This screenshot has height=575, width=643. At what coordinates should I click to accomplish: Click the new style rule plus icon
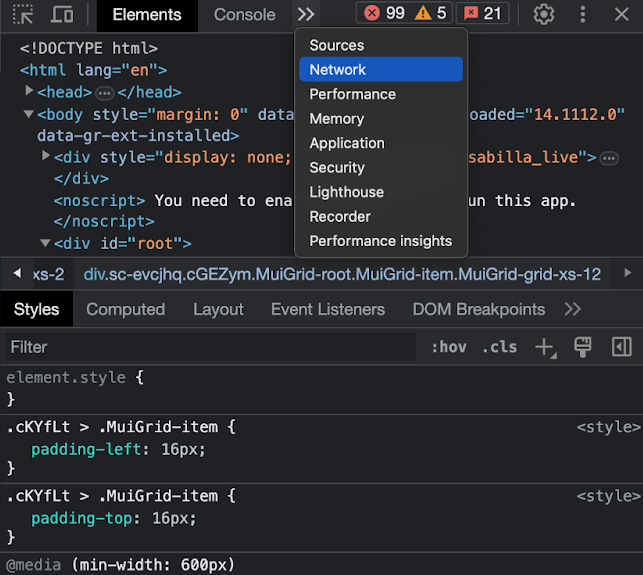(545, 347)
